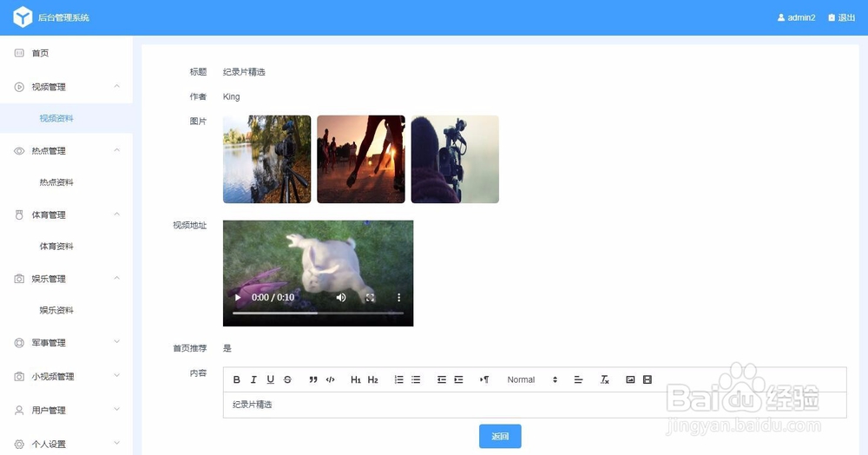Open video more options menu
This screenshot has width=868, height=455.
click(x=398, y=298)
